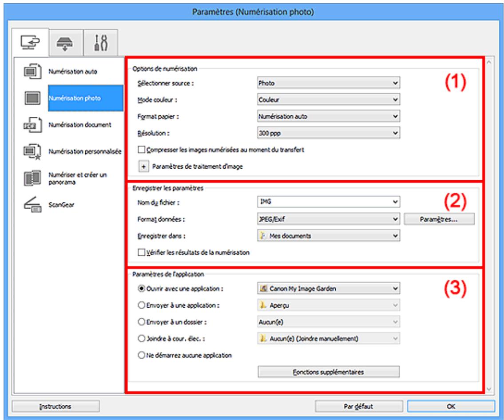Switch to scan from operation panel tab

coord(66,43)
